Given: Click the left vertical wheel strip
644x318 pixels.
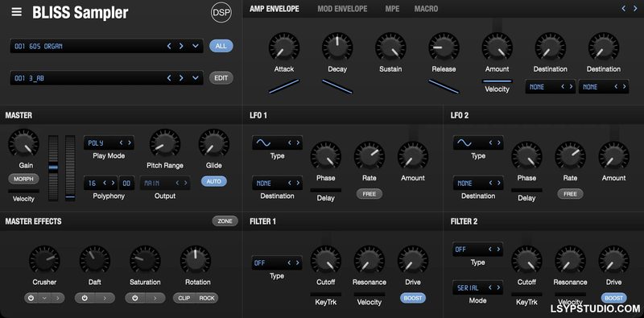Looking at the screenshot, I should pyautogui.click(x=53, y=168).
